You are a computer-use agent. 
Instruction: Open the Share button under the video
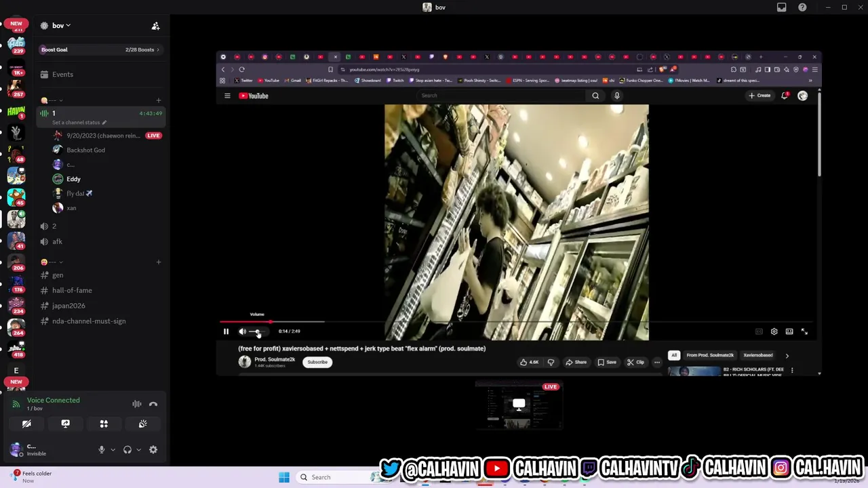click(x=576, y=362)
